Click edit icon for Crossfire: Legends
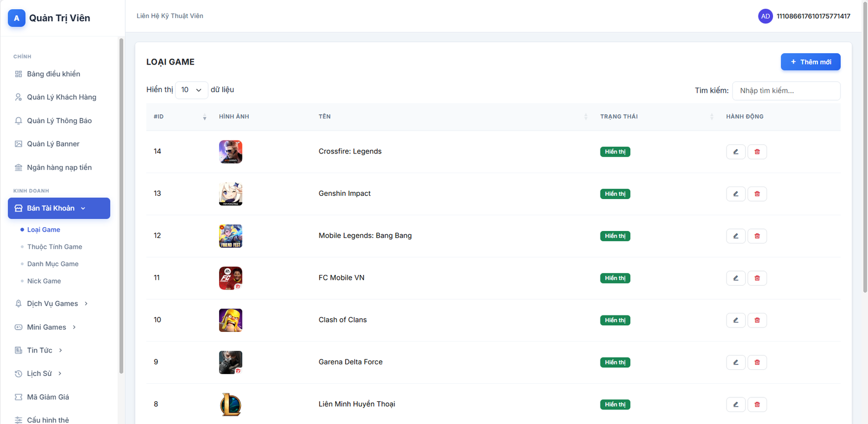 tap(736, 152)
